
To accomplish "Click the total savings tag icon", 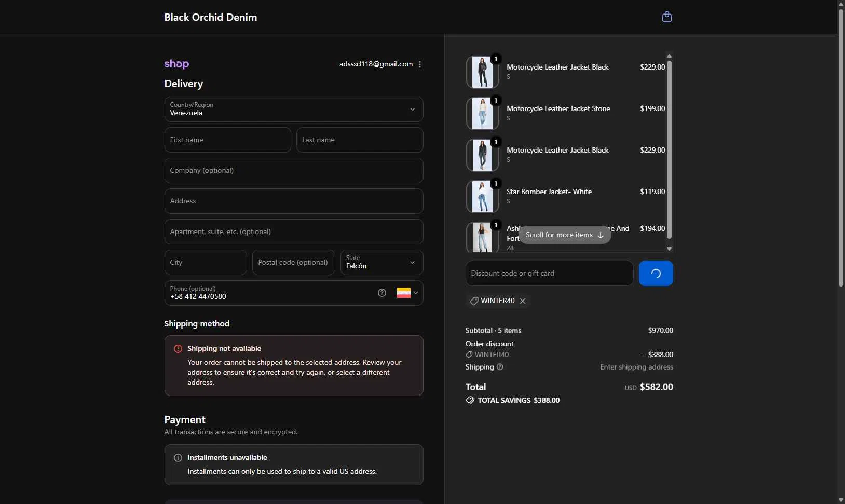I will pos(470,400).
